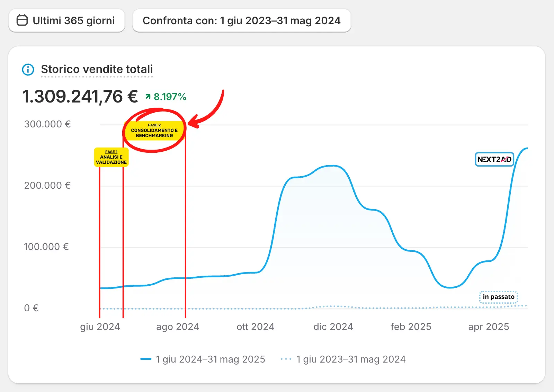This screenshot has width=554, height=392.
Task: Click the Storico vendite totali title link
Action: pyautogui.click(x=97, y=69)
